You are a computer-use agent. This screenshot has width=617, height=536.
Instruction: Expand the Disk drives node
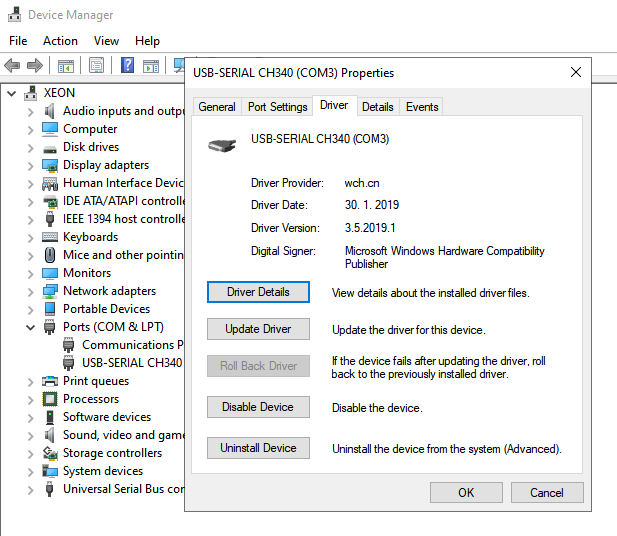(31, 148)
